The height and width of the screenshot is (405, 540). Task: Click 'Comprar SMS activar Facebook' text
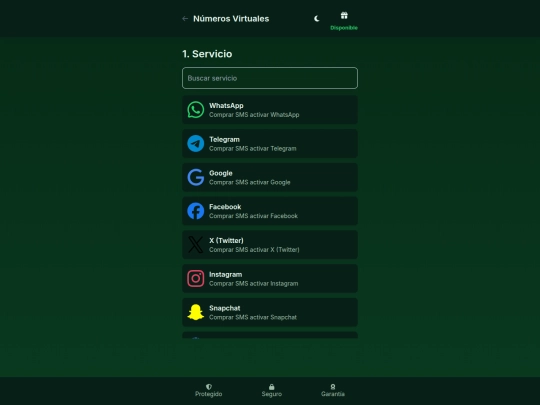coord(253,216)
